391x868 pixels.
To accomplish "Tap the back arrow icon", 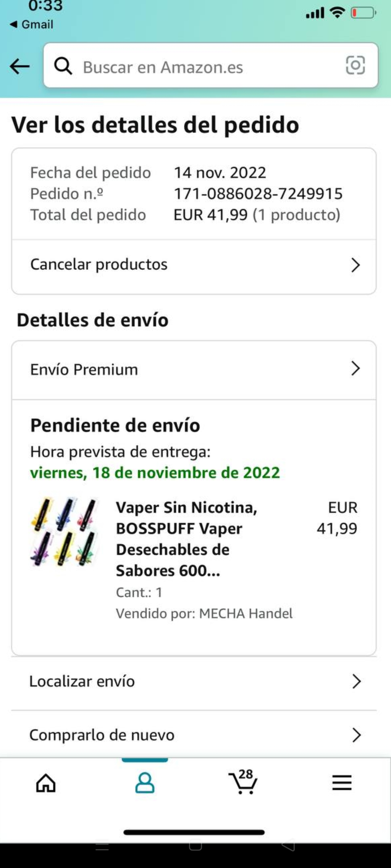I will click(x=20, y=66).
